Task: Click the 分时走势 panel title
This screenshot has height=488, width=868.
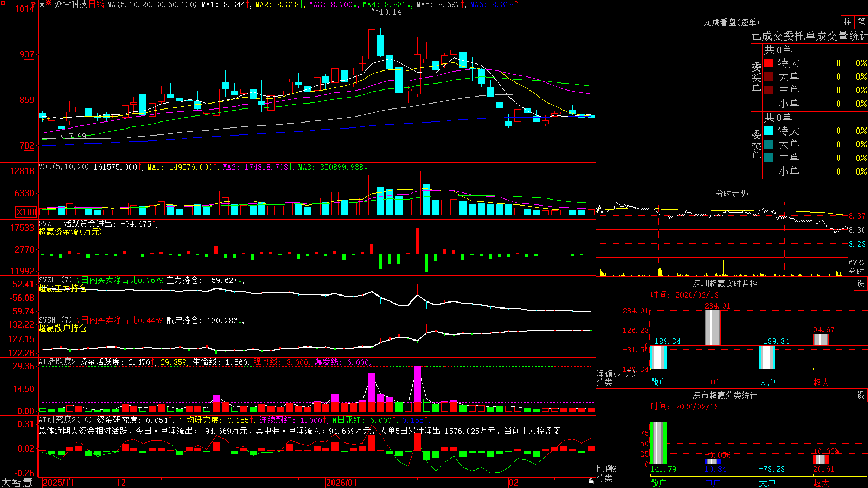Action: (731, 194)
